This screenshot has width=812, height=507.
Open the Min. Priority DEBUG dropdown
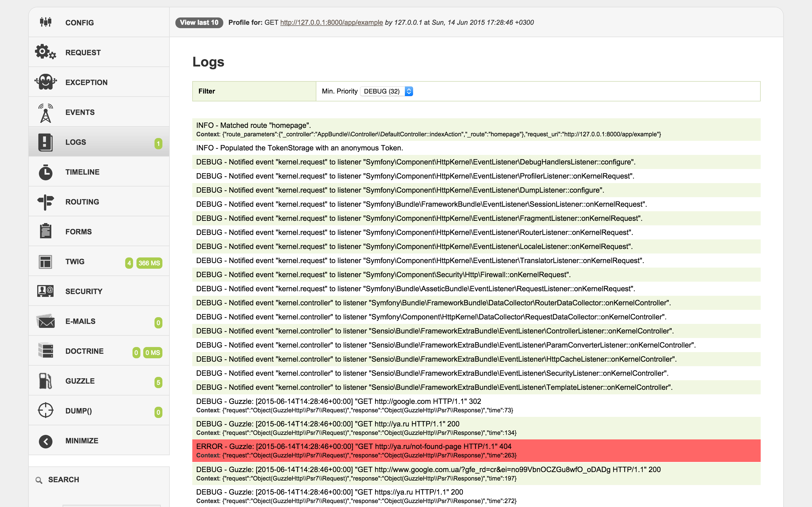click(386, 91)
